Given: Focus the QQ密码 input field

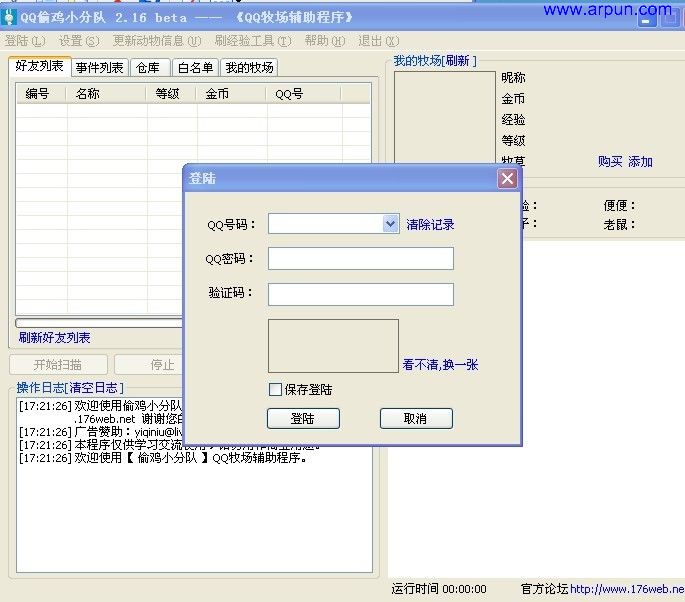Looking at the screenshot, I should (360, 258).
